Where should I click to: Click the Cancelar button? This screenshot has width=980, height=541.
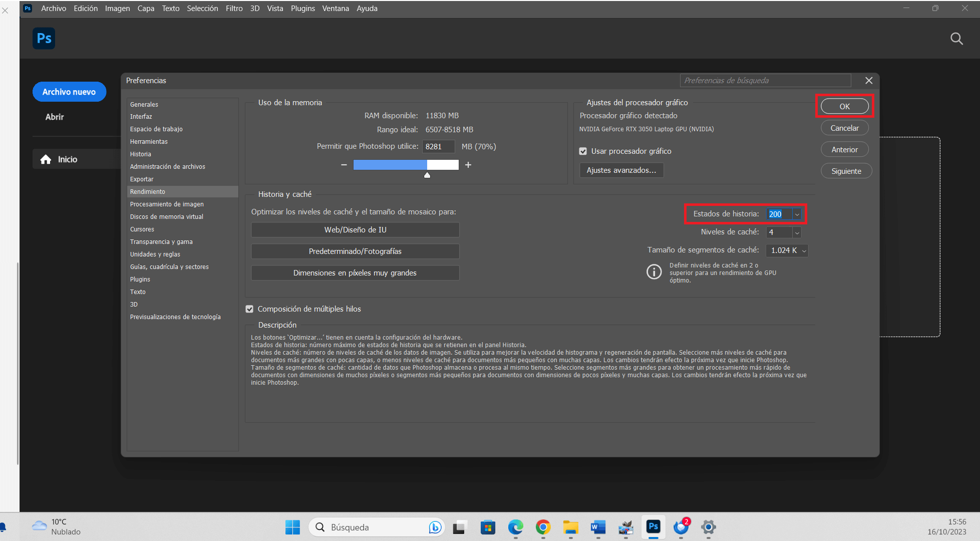pos(844,128)
